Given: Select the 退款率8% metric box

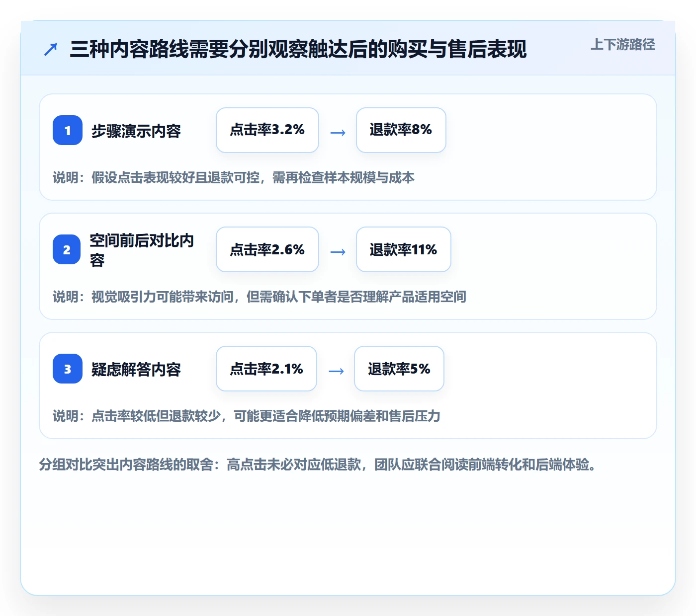Looking at the screenshot, I should click(x=401, y=130).
